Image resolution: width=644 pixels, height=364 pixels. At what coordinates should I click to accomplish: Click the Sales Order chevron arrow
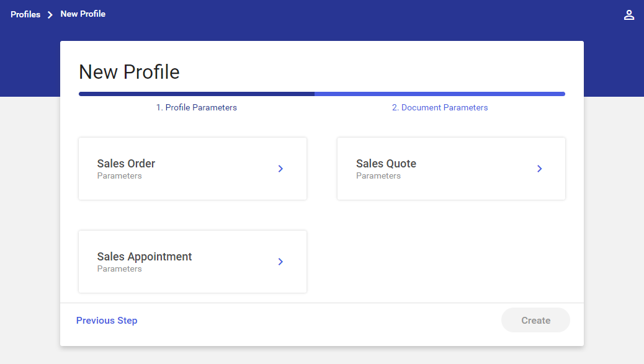pyautogui.click(x=280, y=169)
